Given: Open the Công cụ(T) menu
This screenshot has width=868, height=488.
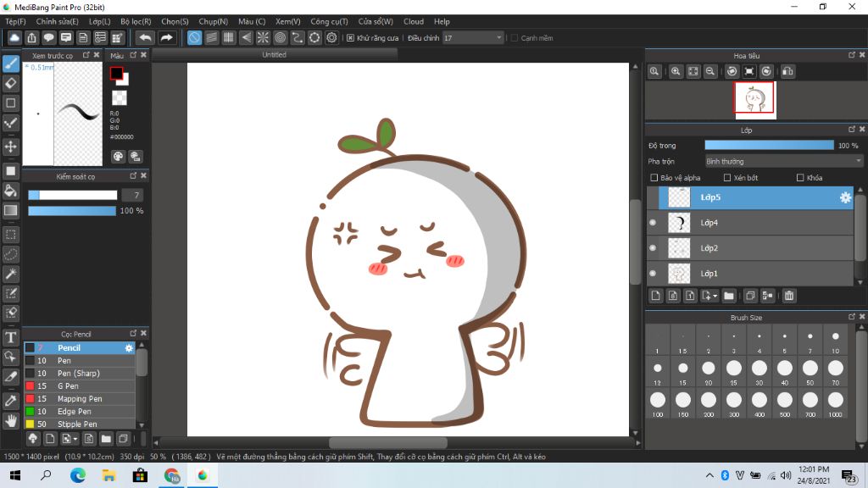Looking at the screenshot, I should [x=329, y=21].
